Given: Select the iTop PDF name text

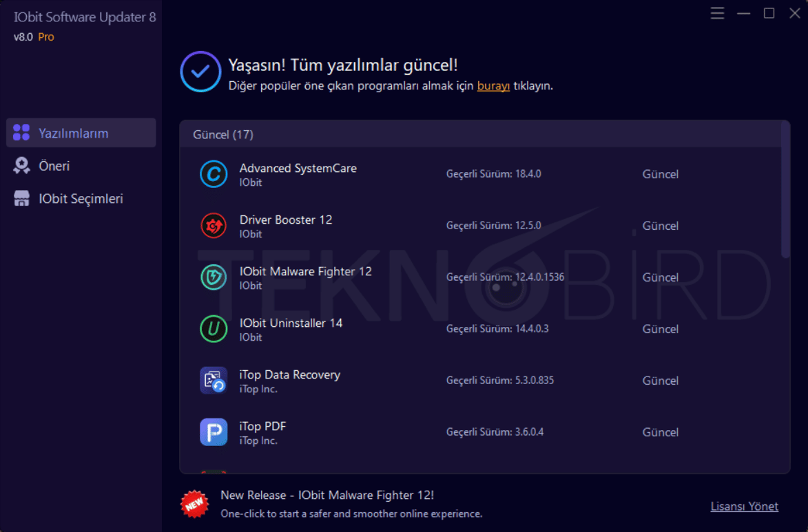Looking at the screenshot, I should pos(263,427).
